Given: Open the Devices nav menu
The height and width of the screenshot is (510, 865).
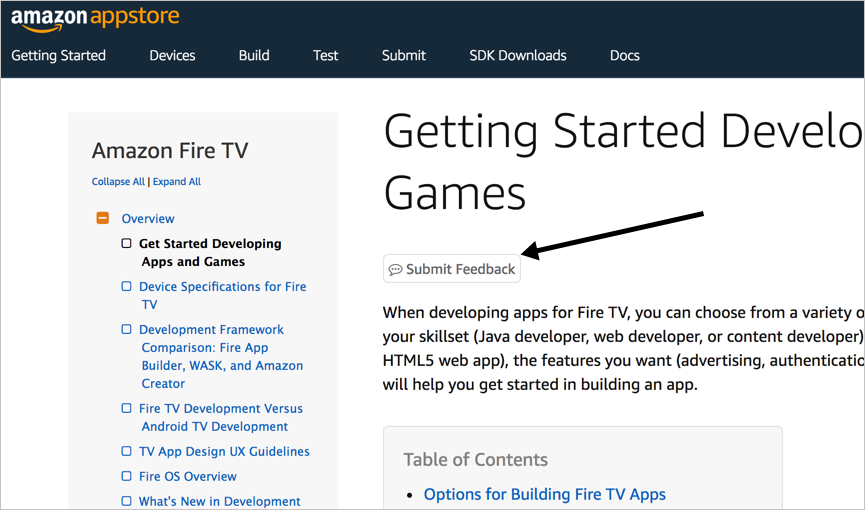Looking at the screenshot, I should 172,55.
